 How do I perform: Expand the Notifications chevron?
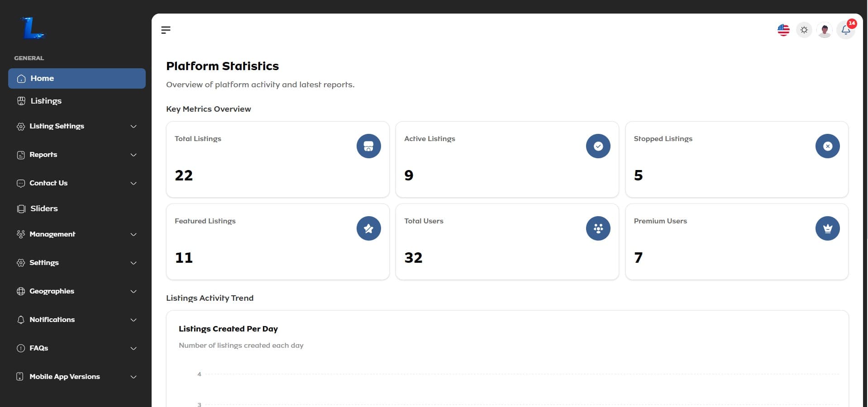pyautogui.click(x=134, y=320)
